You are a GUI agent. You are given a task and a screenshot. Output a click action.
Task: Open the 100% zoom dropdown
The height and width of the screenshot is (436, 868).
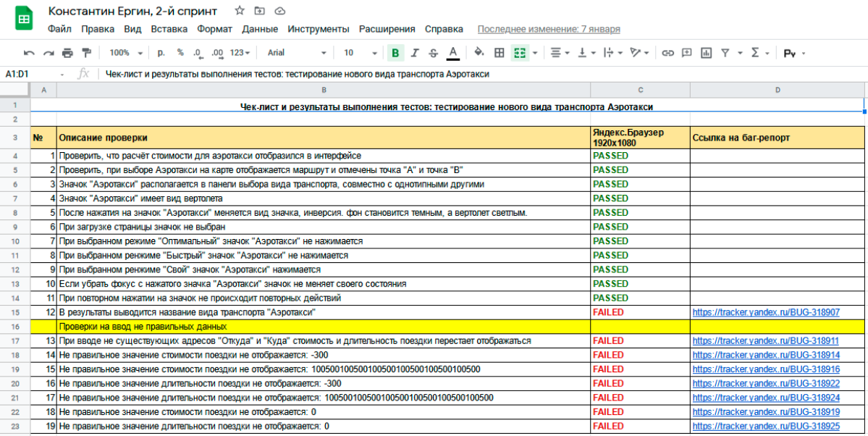125,53
